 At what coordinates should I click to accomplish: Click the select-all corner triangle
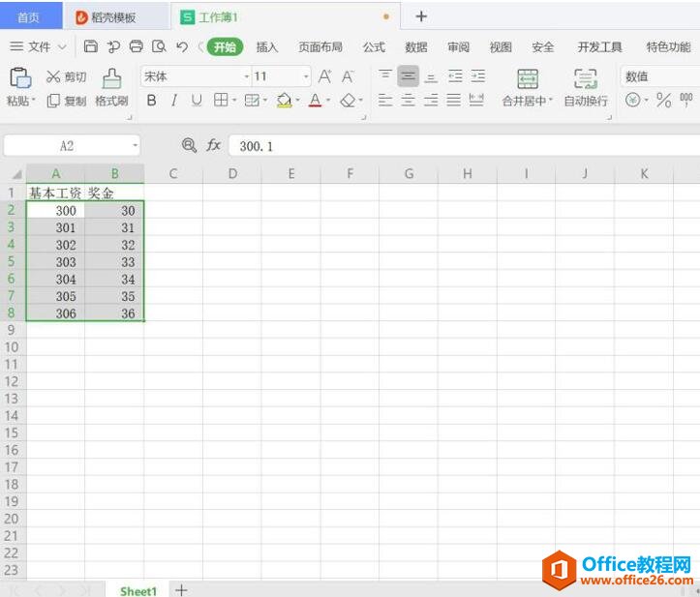tap(16, 174)
